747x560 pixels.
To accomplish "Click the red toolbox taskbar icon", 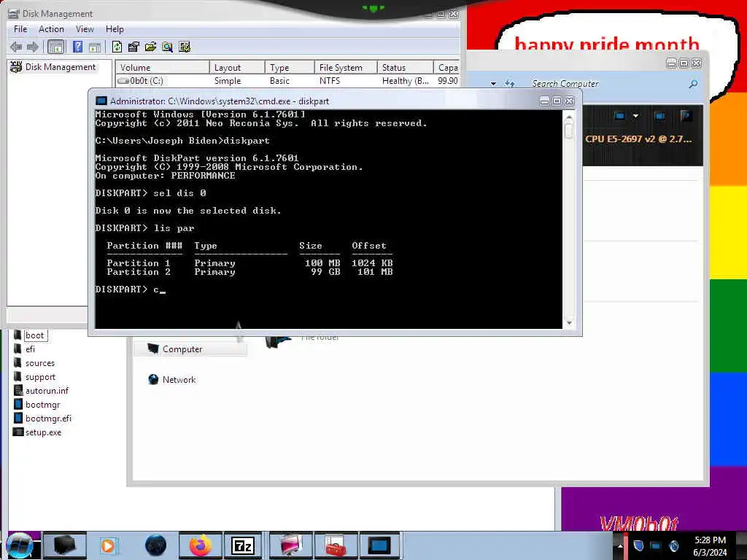I will pyautogui.click(x=336, y=545).
